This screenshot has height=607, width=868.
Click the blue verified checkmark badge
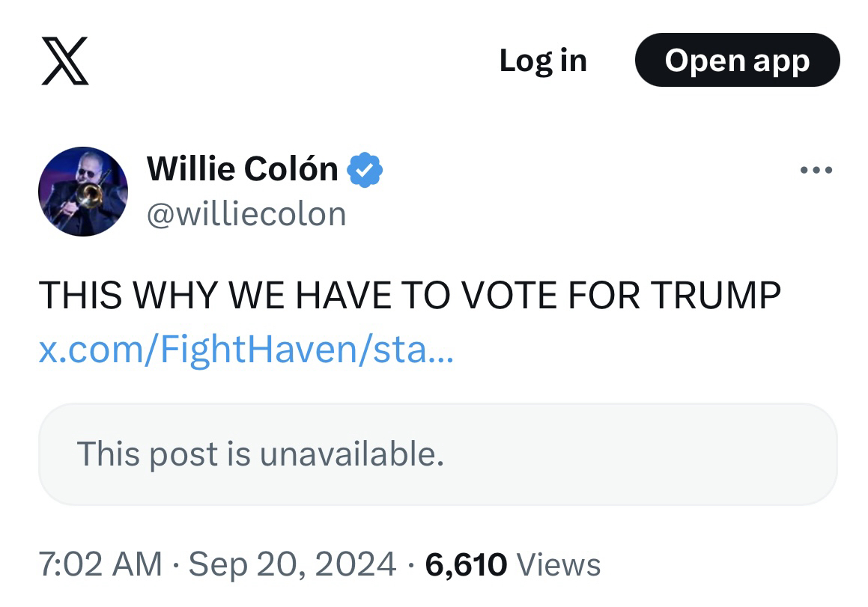365,169
